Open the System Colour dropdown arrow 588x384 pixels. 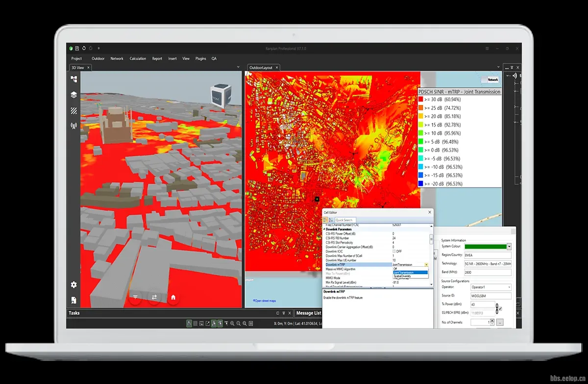click(x=509, y=247)
